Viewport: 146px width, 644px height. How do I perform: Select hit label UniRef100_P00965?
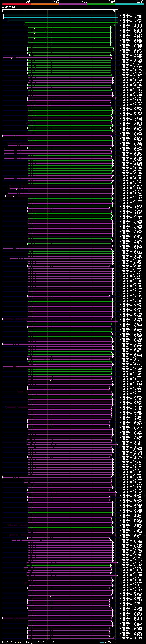131,170
